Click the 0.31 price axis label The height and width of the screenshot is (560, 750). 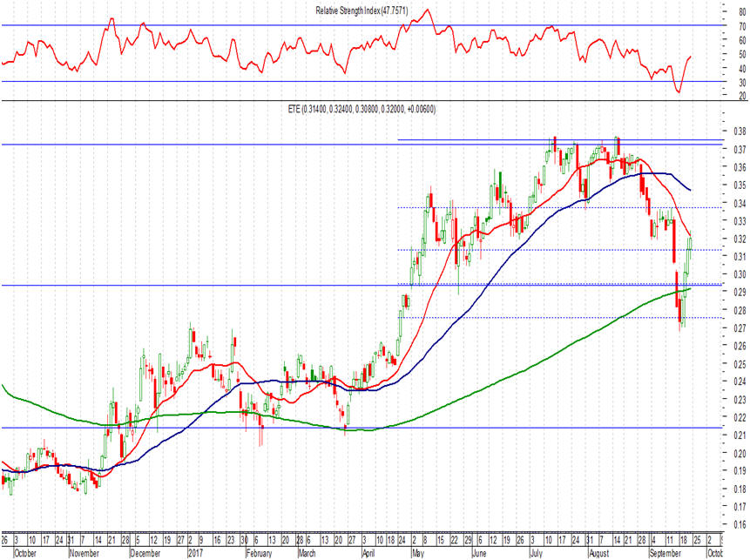[x=740, y=257]
